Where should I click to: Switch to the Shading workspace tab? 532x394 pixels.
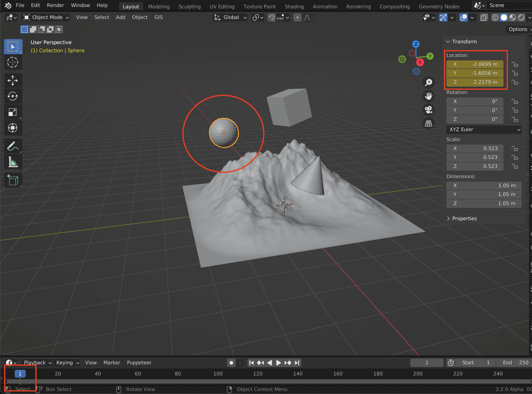tap(294, 6)
